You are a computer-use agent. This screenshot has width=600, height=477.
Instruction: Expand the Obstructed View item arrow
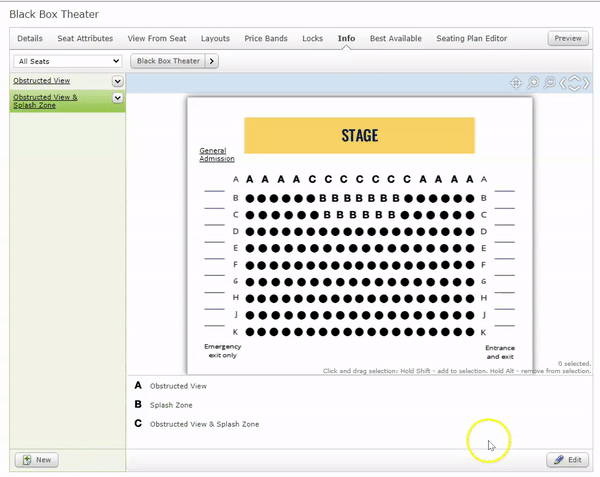[117, 81]
